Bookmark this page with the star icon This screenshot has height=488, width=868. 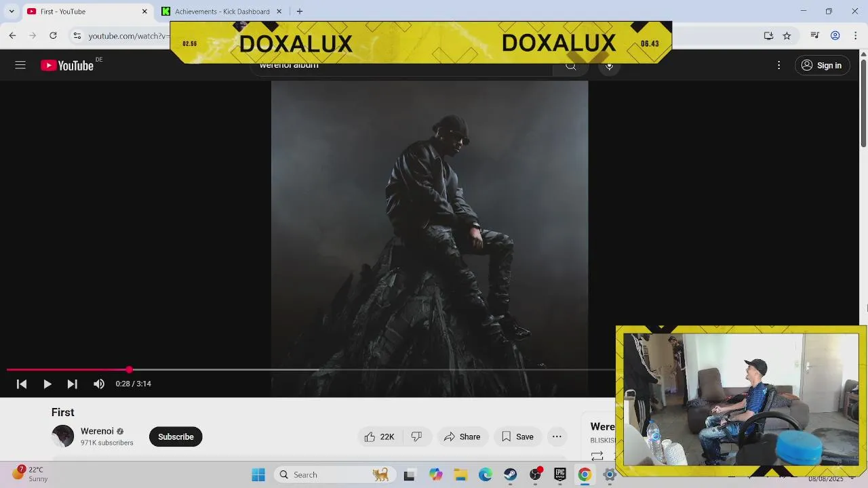[x=787, y=35]
